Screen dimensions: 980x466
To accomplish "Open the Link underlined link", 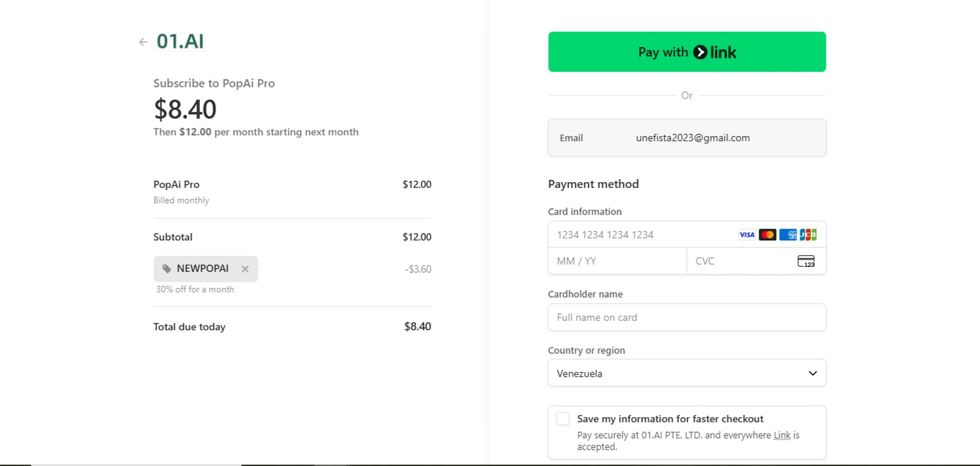I will (x=782, y=435).
